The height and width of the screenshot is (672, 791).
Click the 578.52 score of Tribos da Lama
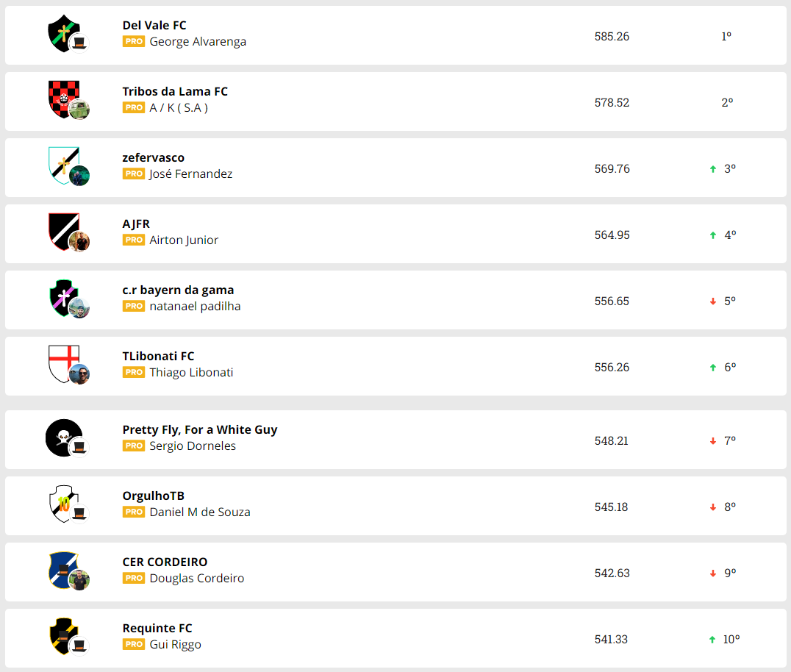(612, 103)
